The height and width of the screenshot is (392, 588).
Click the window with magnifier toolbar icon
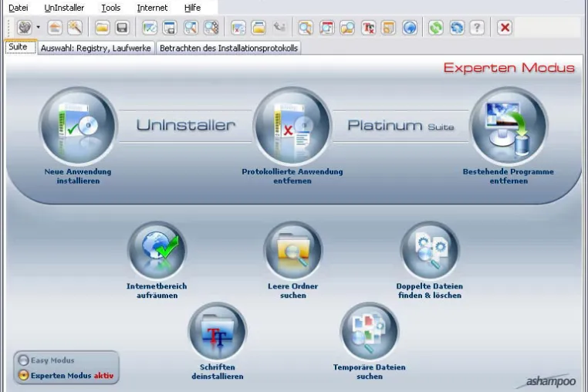tap(191, 27)
